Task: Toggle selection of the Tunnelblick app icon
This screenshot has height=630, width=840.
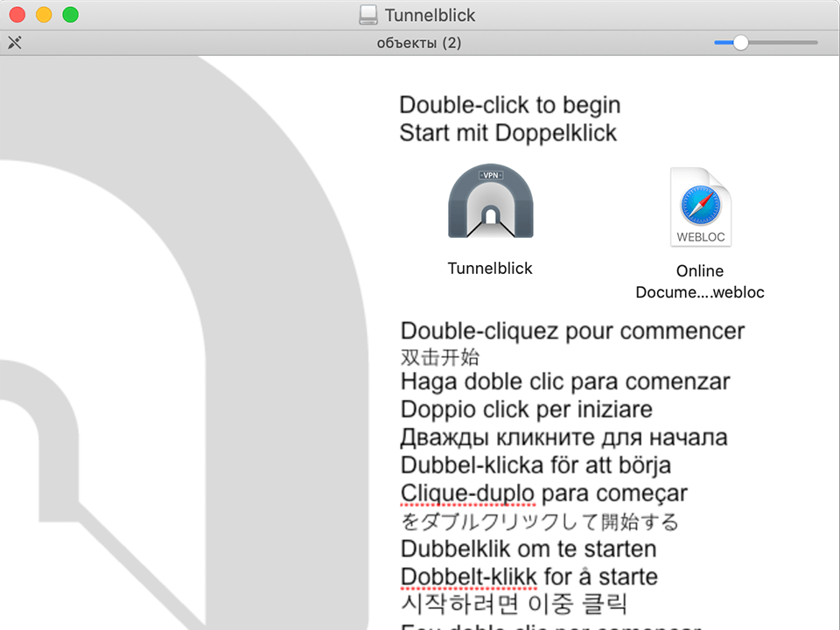Action: [490, 203]
